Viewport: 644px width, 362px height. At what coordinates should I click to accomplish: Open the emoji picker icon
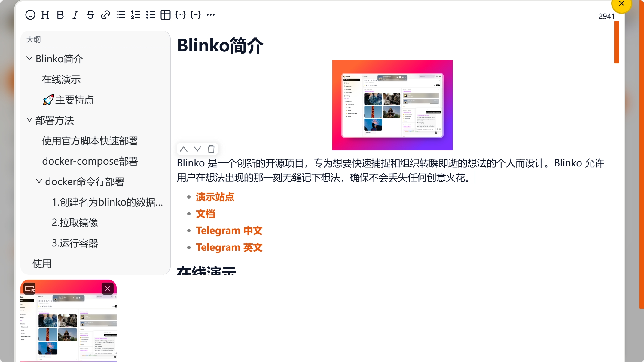(x=30, y=15)
